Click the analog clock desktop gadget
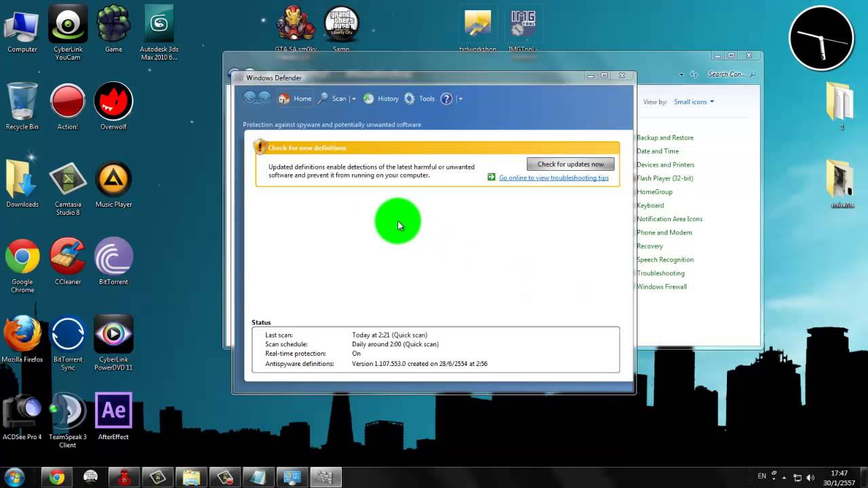 pos(821,38)
